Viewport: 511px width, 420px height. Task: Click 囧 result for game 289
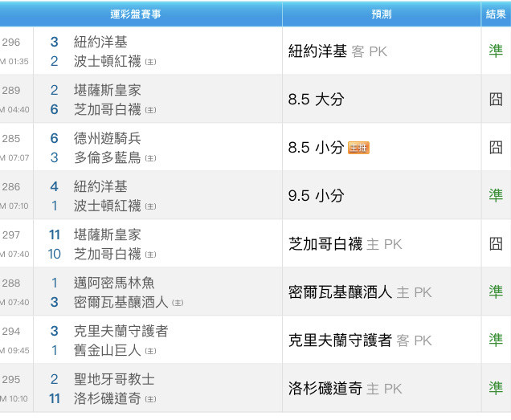(x=496, y=100)
